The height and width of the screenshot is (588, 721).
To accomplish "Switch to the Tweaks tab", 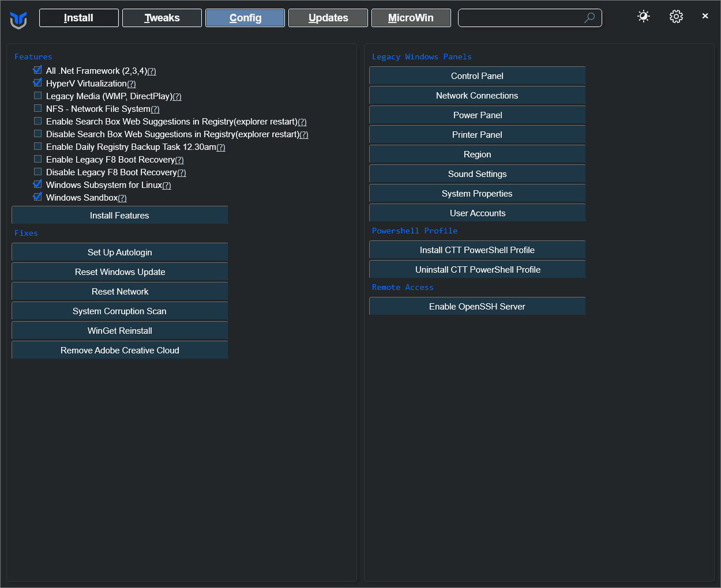I will (162, 18).
